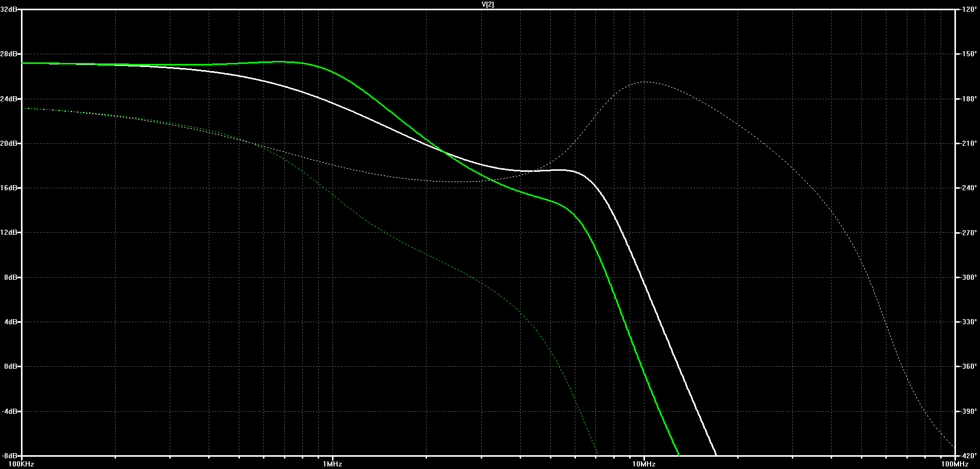Click the 20dB magnitude axis label
Viewport: 980px width, 469px height.
(9, 143)
